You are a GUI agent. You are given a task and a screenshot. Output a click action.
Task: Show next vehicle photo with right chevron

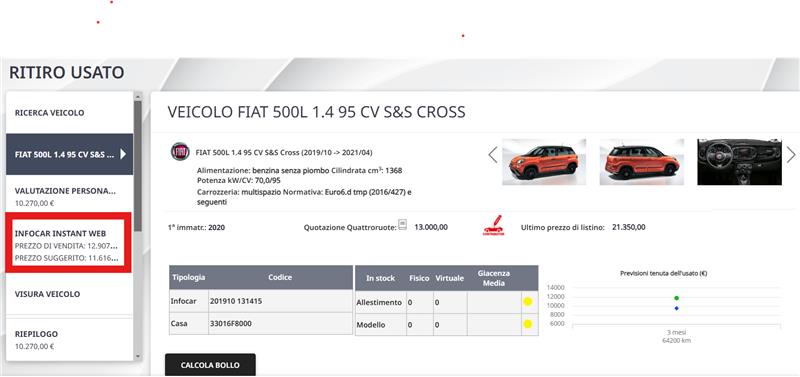tap(791, 155)
